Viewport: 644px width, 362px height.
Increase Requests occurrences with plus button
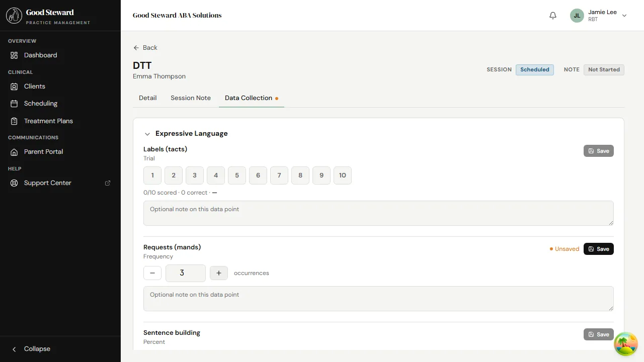click(x=219, y=273)
